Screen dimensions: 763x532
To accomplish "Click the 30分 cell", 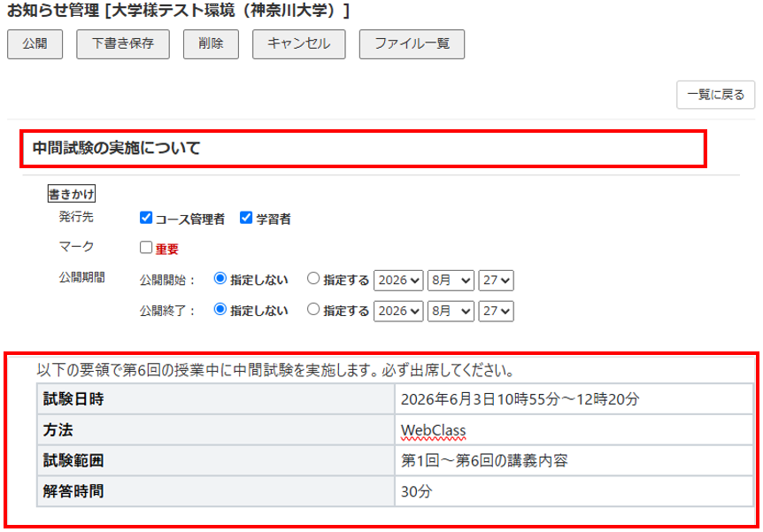I will (574, 491).
